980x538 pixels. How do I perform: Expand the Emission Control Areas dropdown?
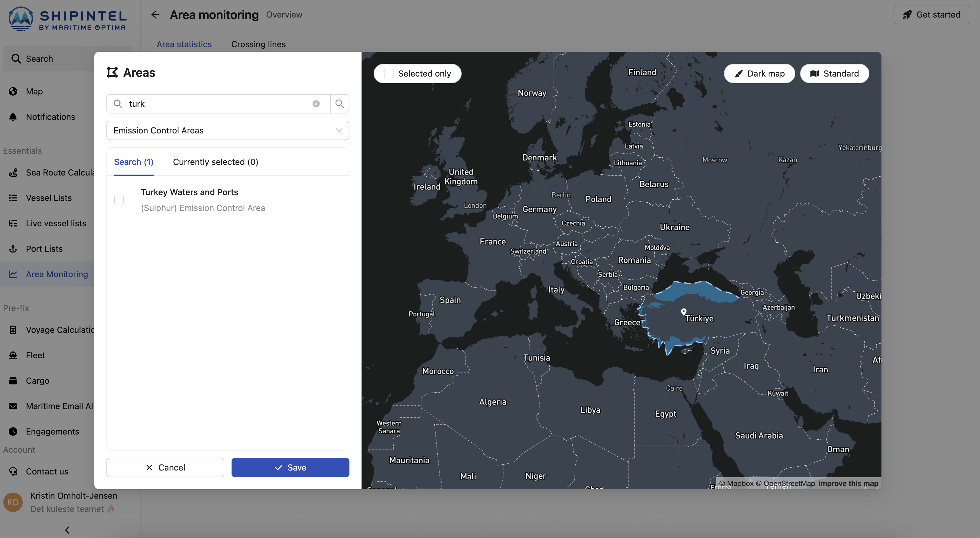(x=228, y=131)
